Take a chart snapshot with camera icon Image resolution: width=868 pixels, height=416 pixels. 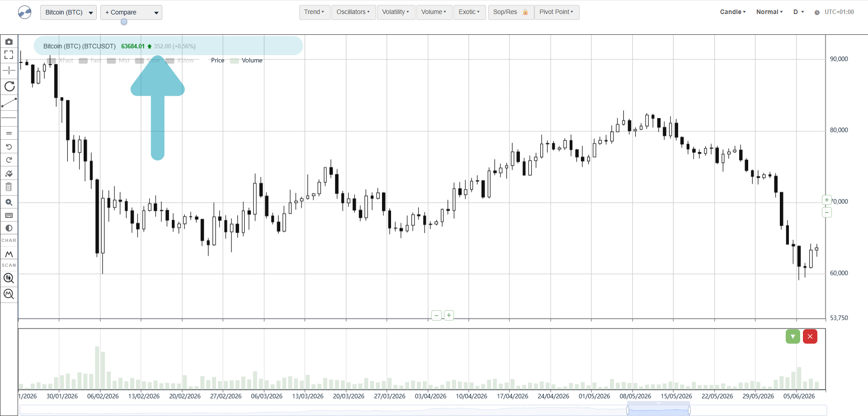point(9,42)
